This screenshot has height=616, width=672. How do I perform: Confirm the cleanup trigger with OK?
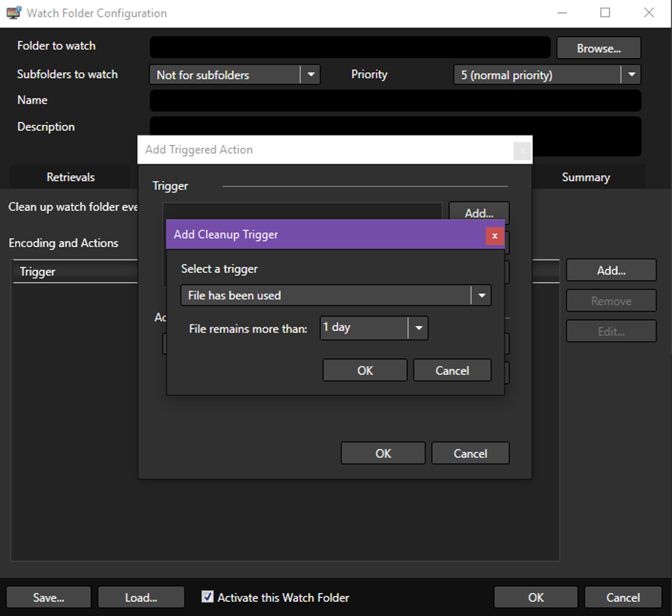pos(365,370)
